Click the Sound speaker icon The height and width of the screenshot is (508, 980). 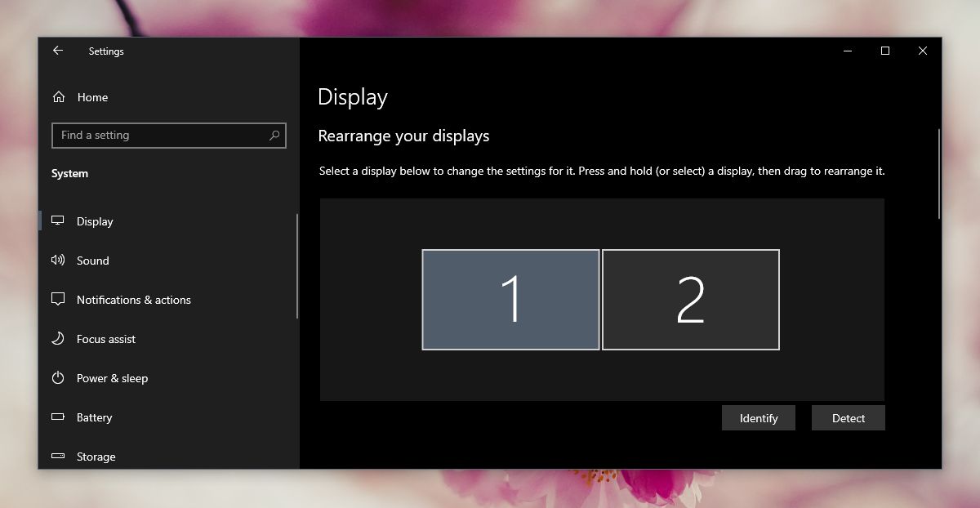click(x=58, y=260)
